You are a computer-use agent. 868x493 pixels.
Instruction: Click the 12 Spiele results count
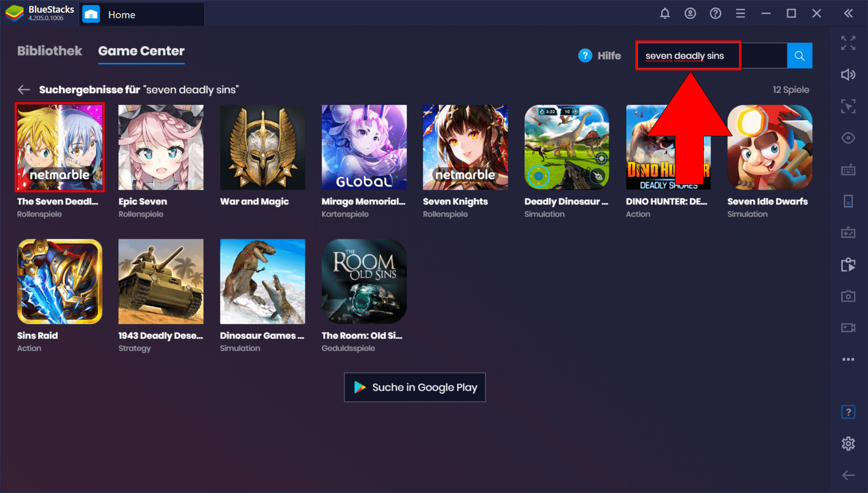coord(791,90)
